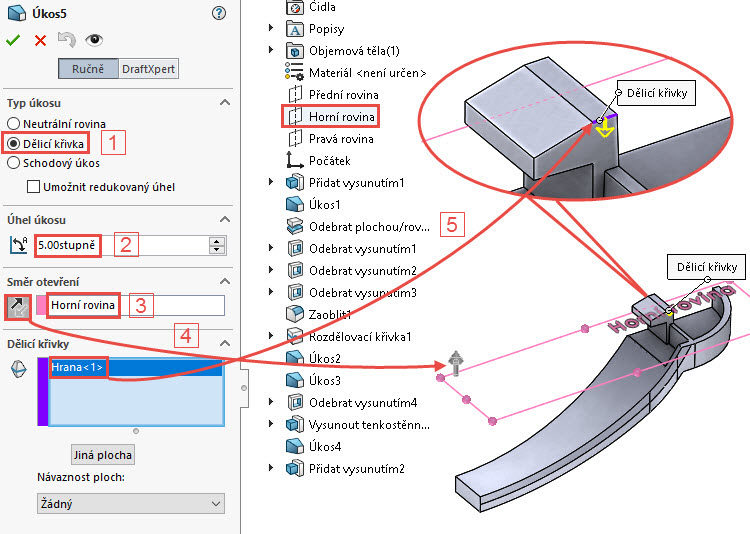Click the undo arrow icon
750x534 pixels.
66,40
